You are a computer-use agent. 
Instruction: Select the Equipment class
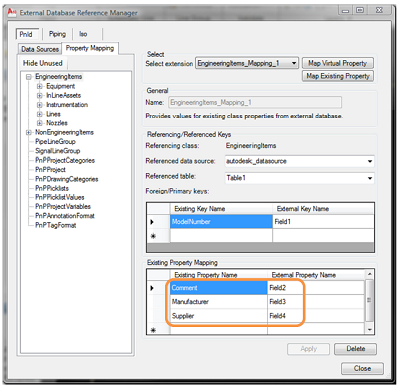click(x=60, y=86)
